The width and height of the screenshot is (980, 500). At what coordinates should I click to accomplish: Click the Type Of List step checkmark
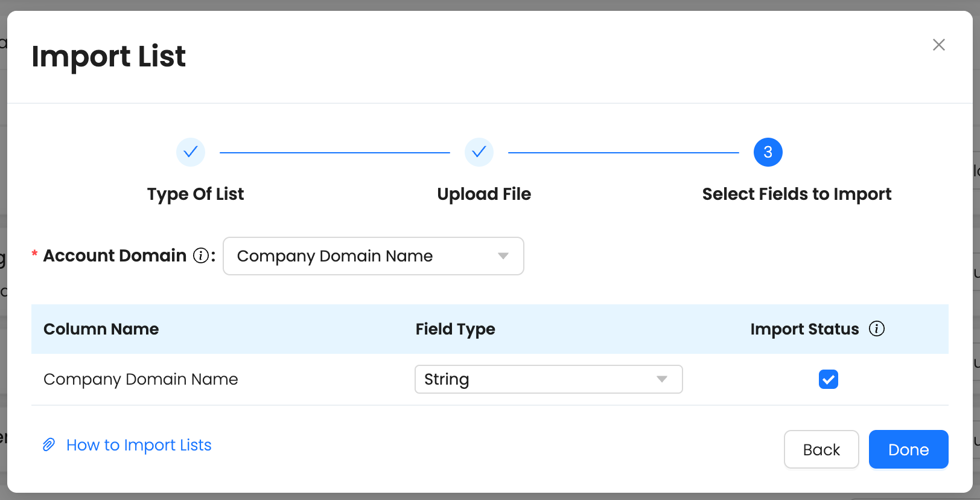[x=191, y=152]
